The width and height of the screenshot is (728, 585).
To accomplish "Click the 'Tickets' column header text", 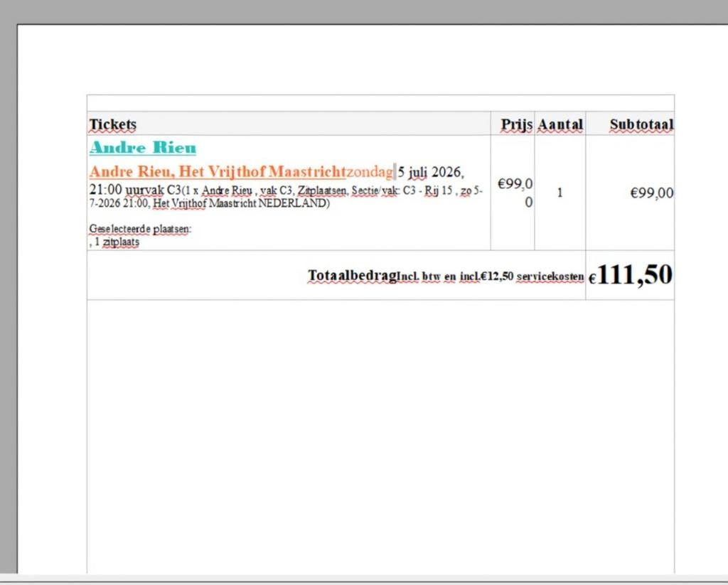I will pyautogui.click(x=113, y=124).
